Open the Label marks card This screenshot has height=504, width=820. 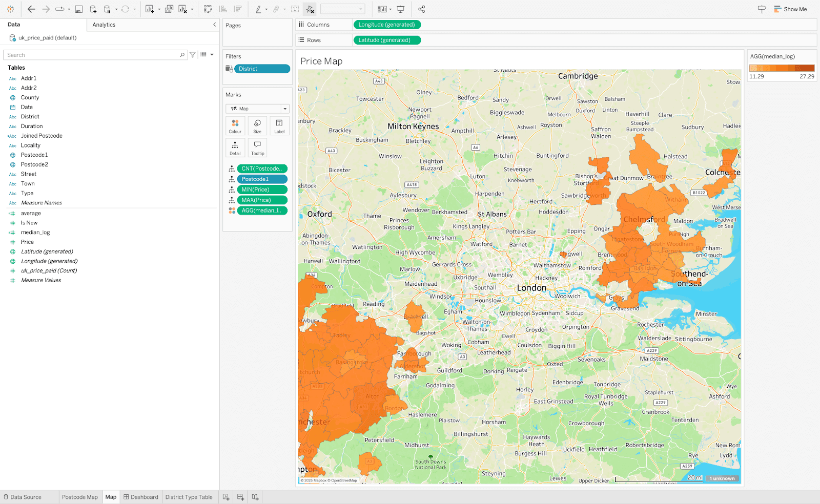click(279, 126)
